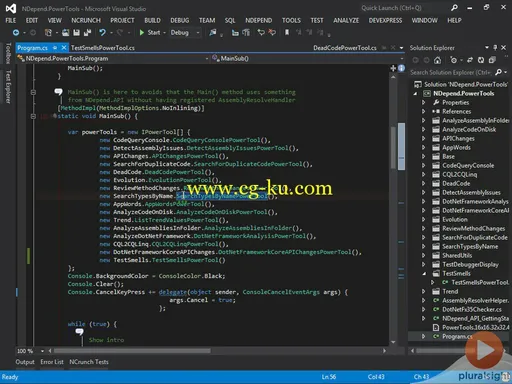Click the Undo toolbar icon

(x=102, y=33)
